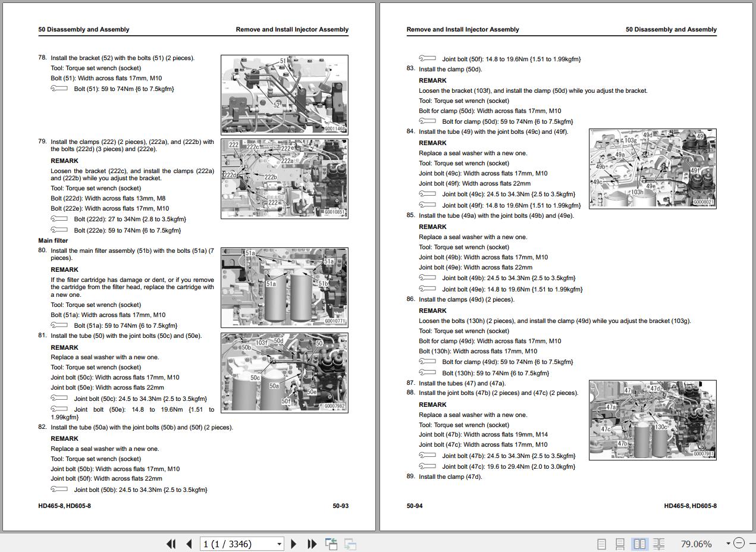Click step 84 'Install the tube (49)' line
The image size is (756, 552).
point(494,131)
